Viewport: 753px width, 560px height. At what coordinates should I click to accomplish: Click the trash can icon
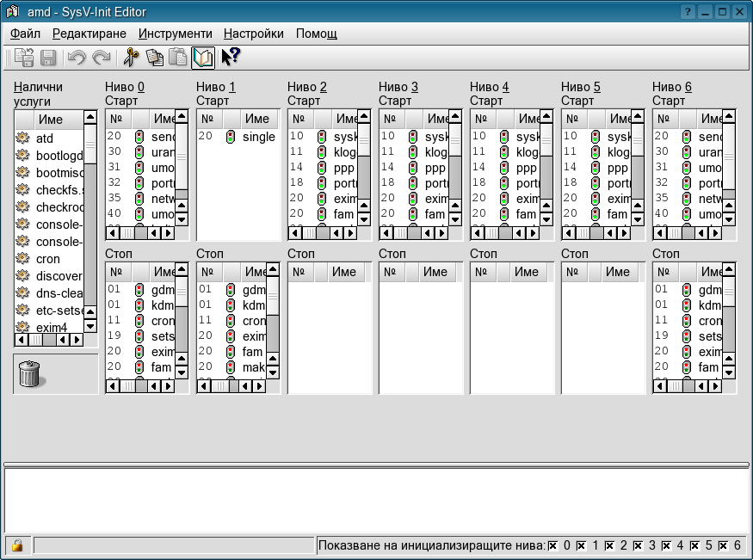click(29, 373)
